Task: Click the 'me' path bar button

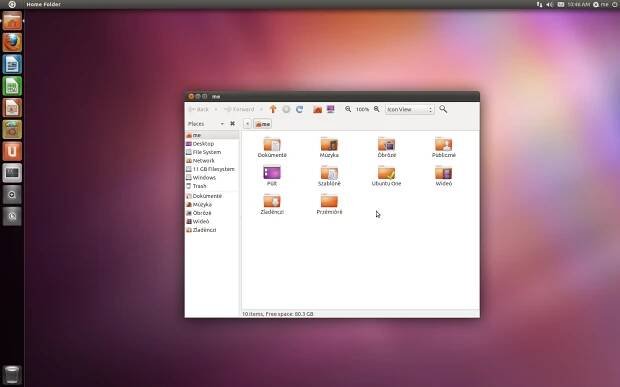Action: [x=263, y=124]
